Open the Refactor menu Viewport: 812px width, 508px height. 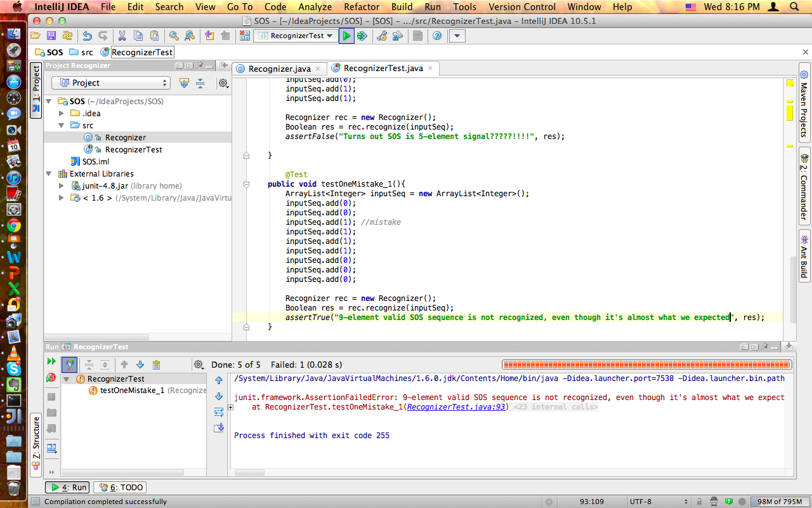(x=362, y=7)
